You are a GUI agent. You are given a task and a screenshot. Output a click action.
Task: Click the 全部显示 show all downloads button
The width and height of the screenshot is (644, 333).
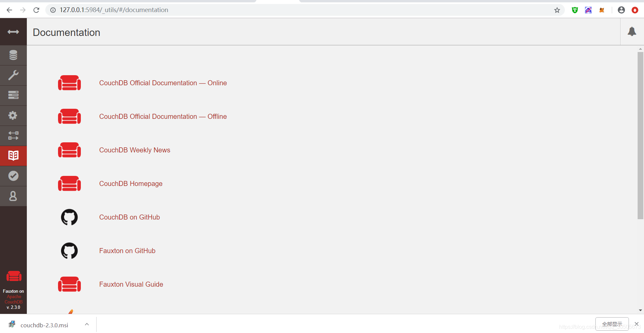(612, 324)
